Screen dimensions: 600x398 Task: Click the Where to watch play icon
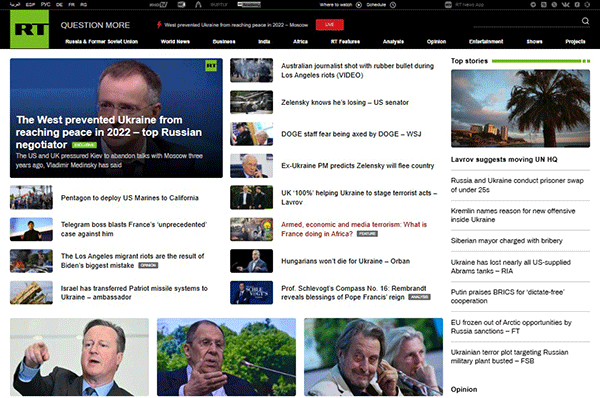[359, 5]
